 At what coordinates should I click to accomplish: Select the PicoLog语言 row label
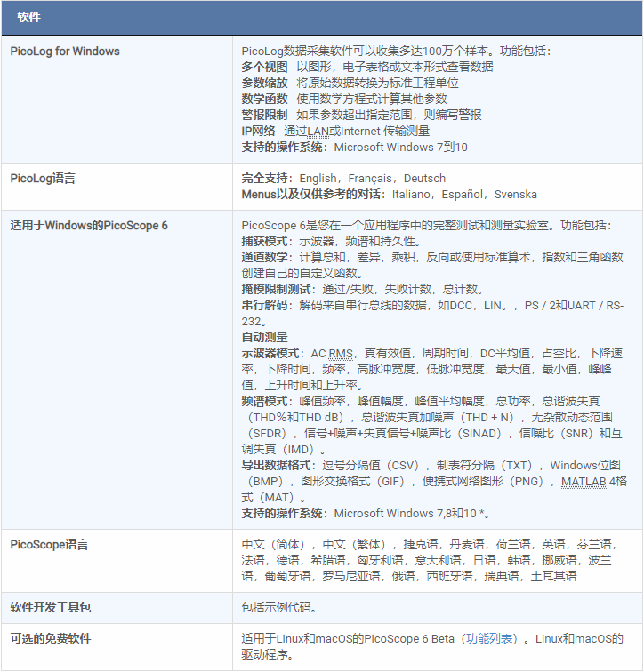(x=42, y=178)
